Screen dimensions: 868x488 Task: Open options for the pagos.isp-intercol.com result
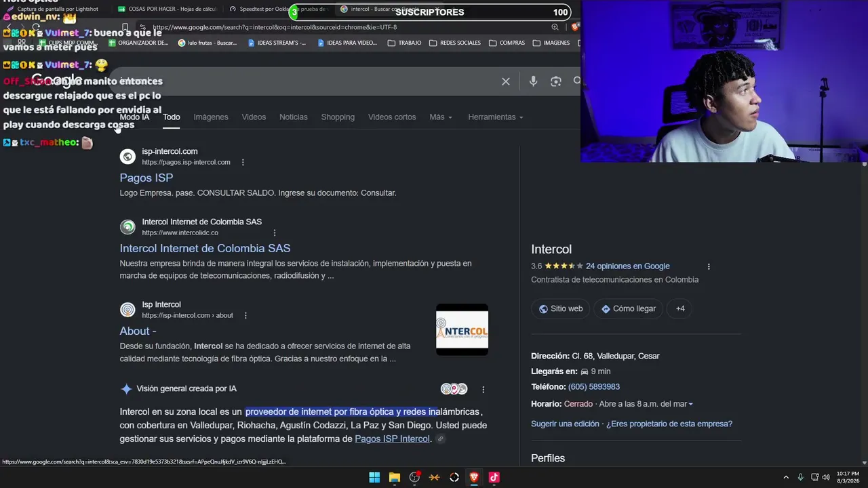coord(243,163)
